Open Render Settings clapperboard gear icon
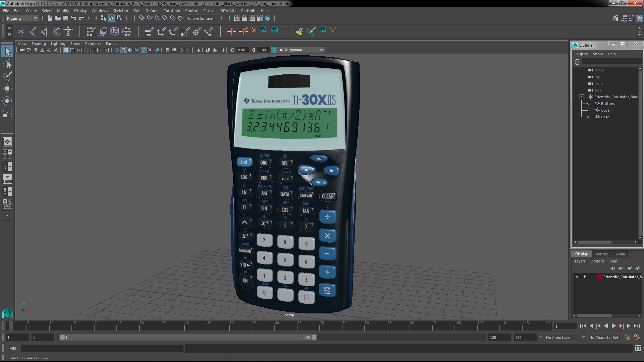This screenshot has height=362, width=644. [x=260, y=18]
